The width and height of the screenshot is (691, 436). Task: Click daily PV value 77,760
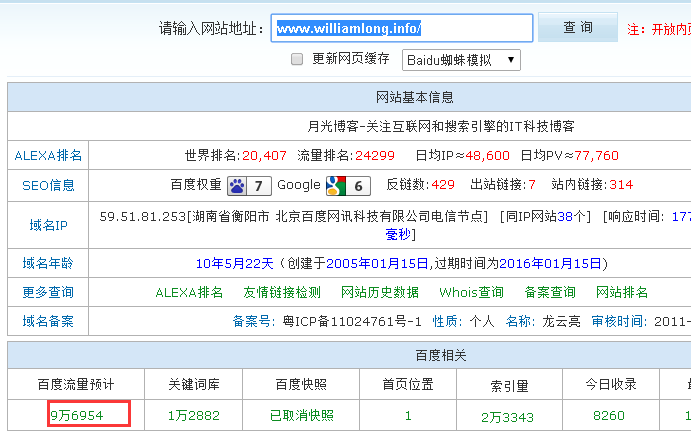click(596, 156)
